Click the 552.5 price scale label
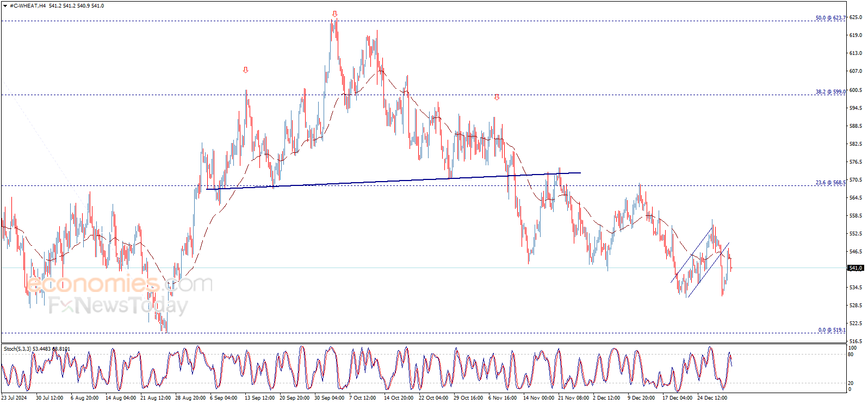Image resolution: width=868 pixels, height=404 pixels. (855, 234)
